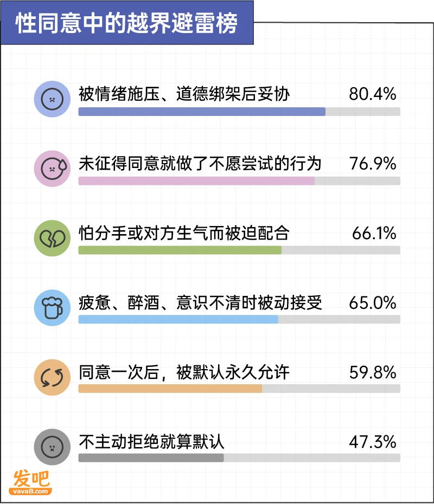Click the light blue 65.0% bar
Viewport: 434px width, 504px height.
(x=239, y=319)
